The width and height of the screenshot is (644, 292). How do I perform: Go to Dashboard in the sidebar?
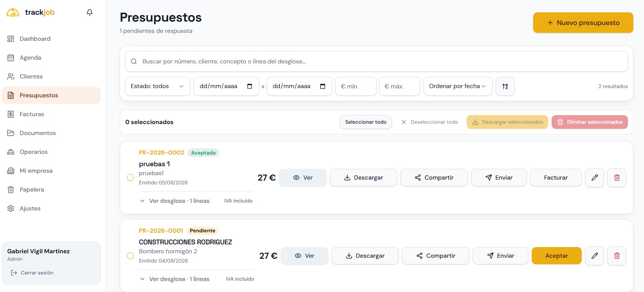pyautogui.click(x=51, y=39)
